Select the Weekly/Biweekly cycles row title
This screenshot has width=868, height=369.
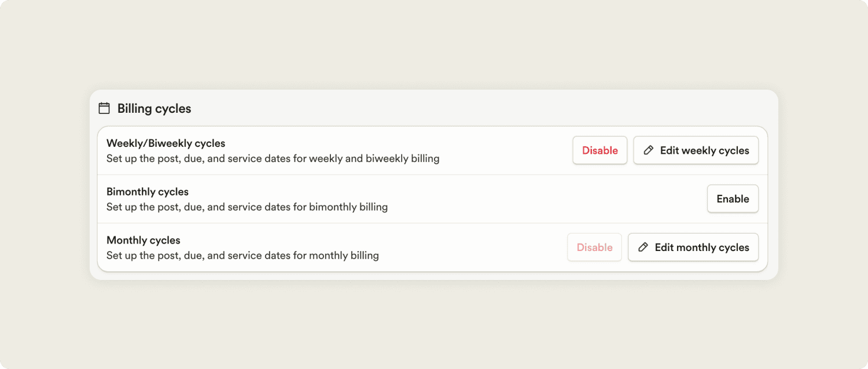coord(165,143)
